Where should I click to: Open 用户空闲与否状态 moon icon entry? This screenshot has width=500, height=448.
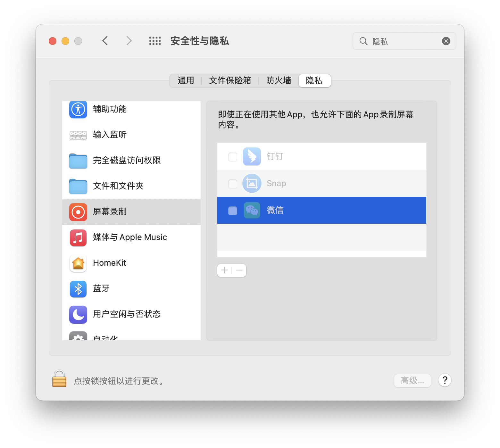click(x=131, y=314)
